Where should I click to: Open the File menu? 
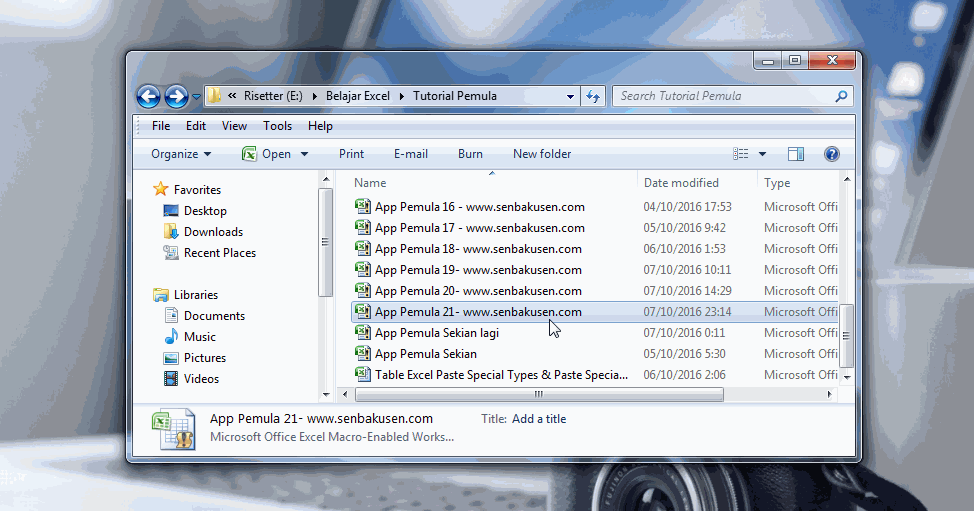pos(161,126)
